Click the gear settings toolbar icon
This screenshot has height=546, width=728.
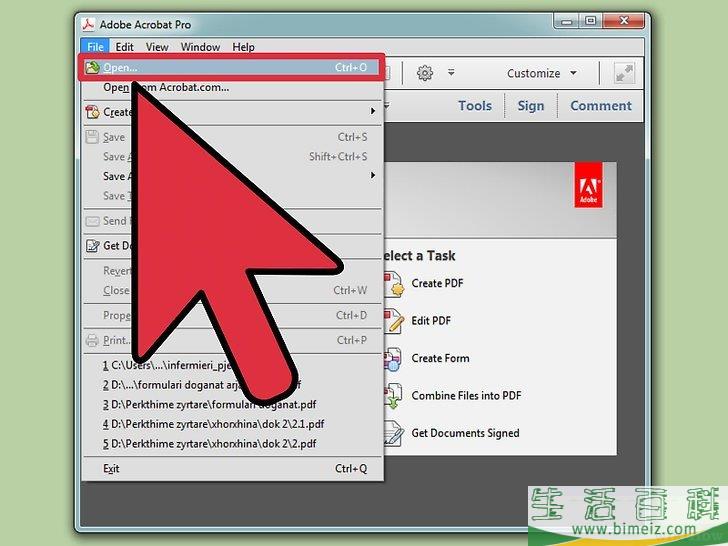click(424, 73)
